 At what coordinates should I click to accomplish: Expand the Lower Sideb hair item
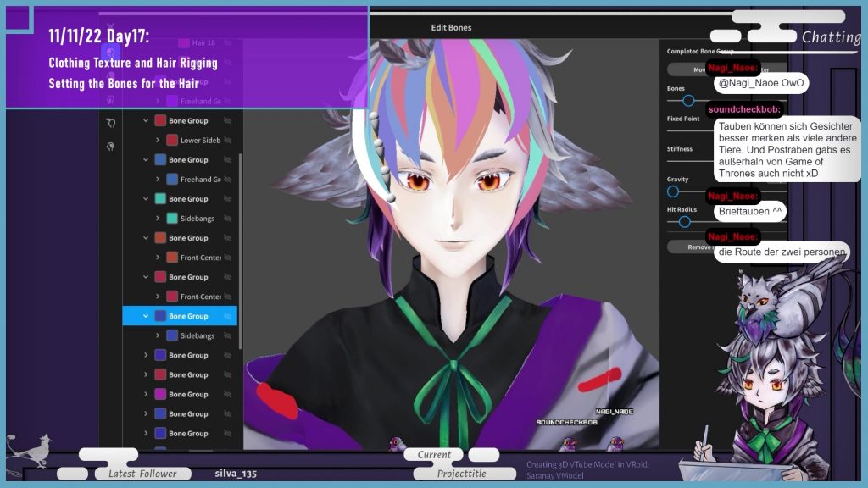158,141
